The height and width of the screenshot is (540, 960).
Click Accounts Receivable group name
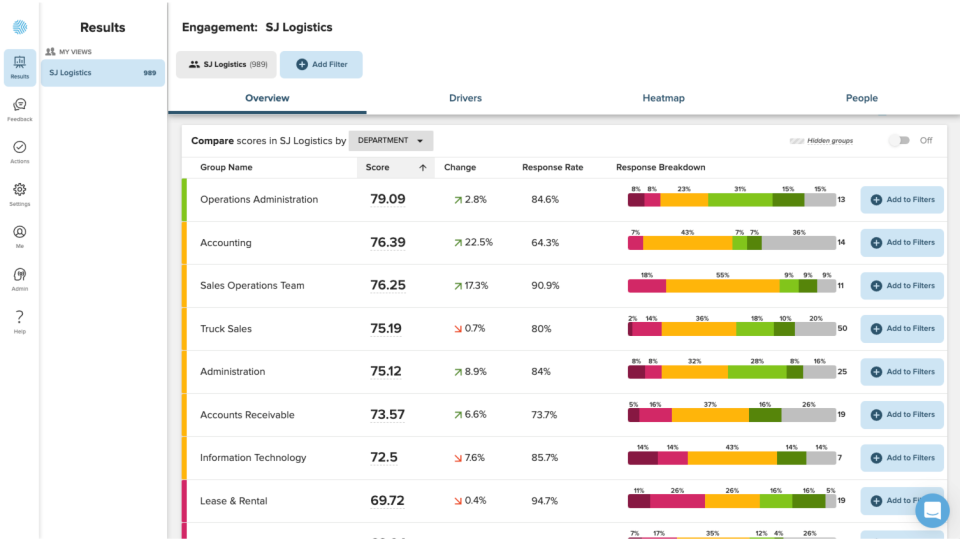pyautogui.click(x=247, y=415)
